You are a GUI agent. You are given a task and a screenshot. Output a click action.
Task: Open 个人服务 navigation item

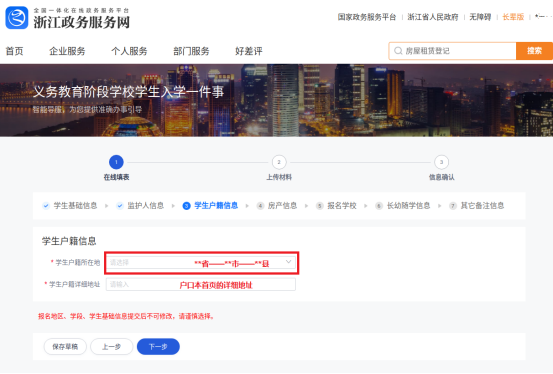(x=129, y=51)
